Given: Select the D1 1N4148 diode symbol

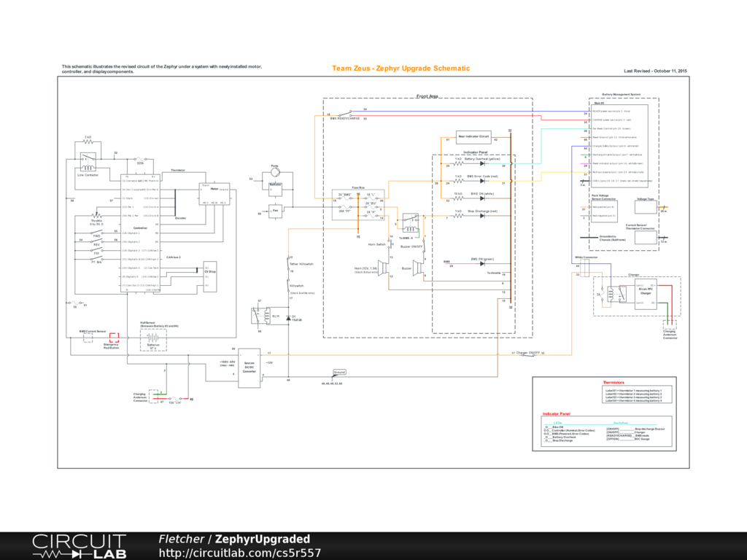Looking at the screenshot, I should tap(289, 318).
